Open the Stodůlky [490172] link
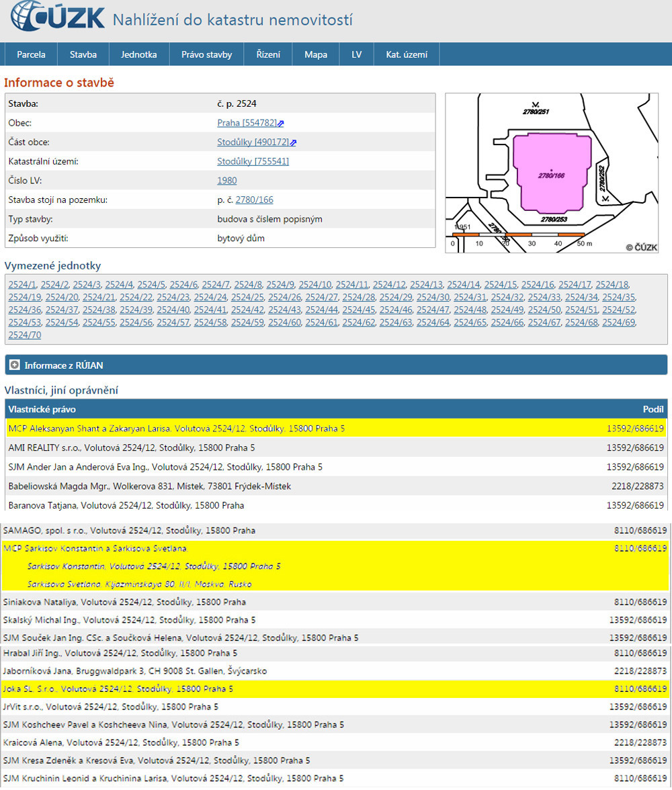Image resolution: width=672 pixels, height=790 pixels. (x=253, y=142)
